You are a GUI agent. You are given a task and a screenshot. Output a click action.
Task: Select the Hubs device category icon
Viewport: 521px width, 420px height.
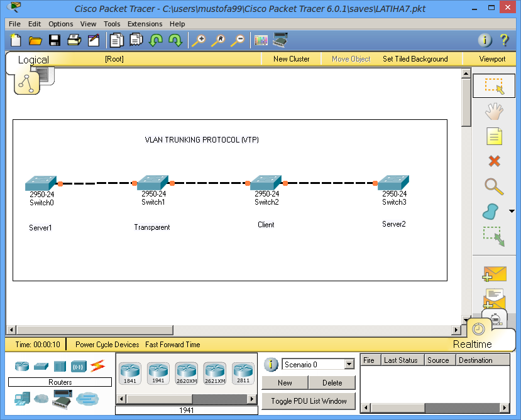60,367
